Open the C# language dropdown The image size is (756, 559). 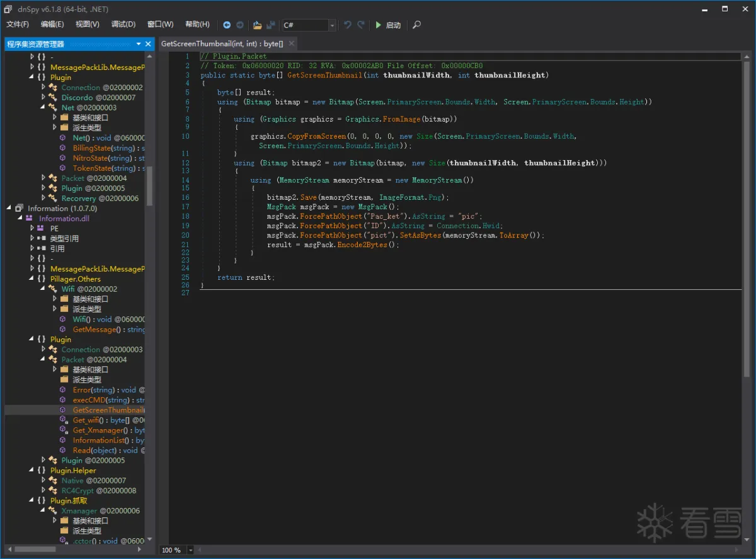[x=332, y=25]
